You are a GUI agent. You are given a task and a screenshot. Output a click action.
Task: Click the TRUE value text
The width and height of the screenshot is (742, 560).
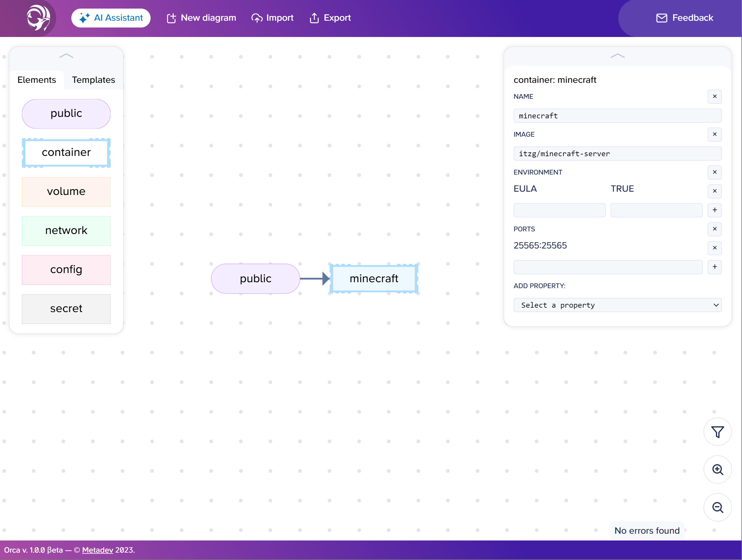pos(622,189)
